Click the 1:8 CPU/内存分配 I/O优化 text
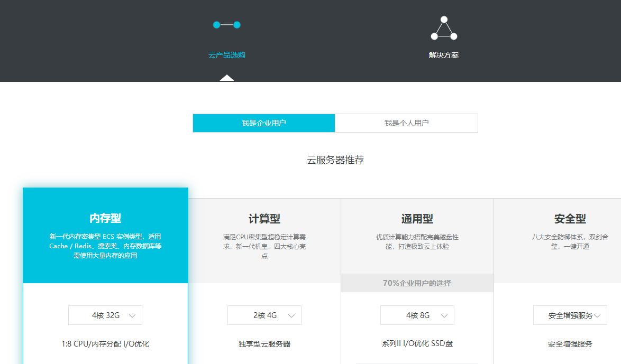Image resolution: width=621 pixels, height=364 pixels. pyautogui.click(x=105, y=344)
